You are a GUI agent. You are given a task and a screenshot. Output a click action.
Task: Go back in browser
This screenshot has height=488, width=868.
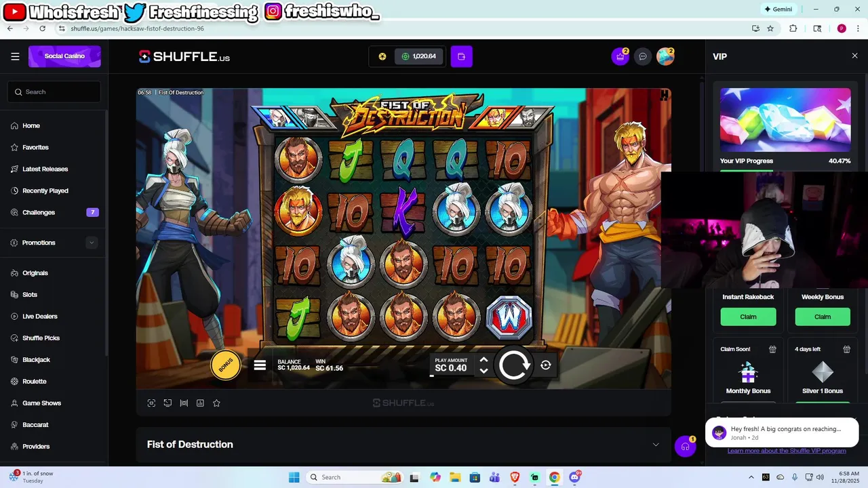[10, 28]
